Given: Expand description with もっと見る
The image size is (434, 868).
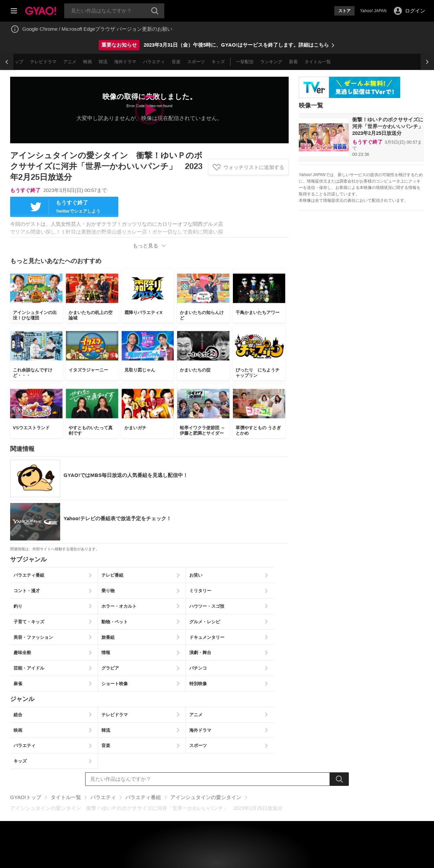Looking at the screenshot, I should (149, 246).
